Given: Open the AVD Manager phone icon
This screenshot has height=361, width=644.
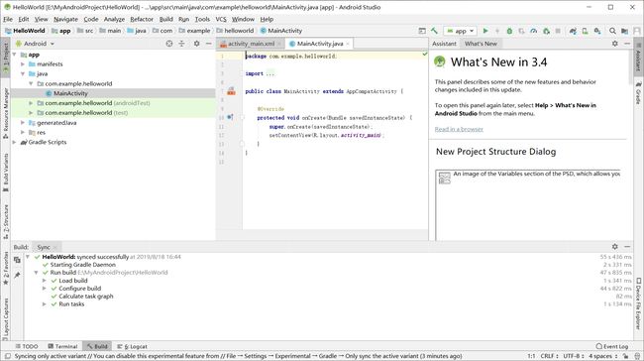Looking at the screenshot, I should [585, 31].
